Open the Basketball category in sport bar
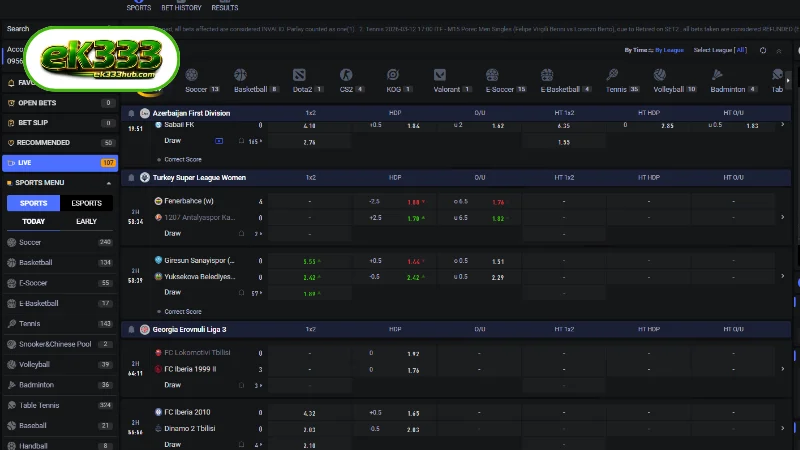Screen dimensions: 800x450 coord(256,81)
